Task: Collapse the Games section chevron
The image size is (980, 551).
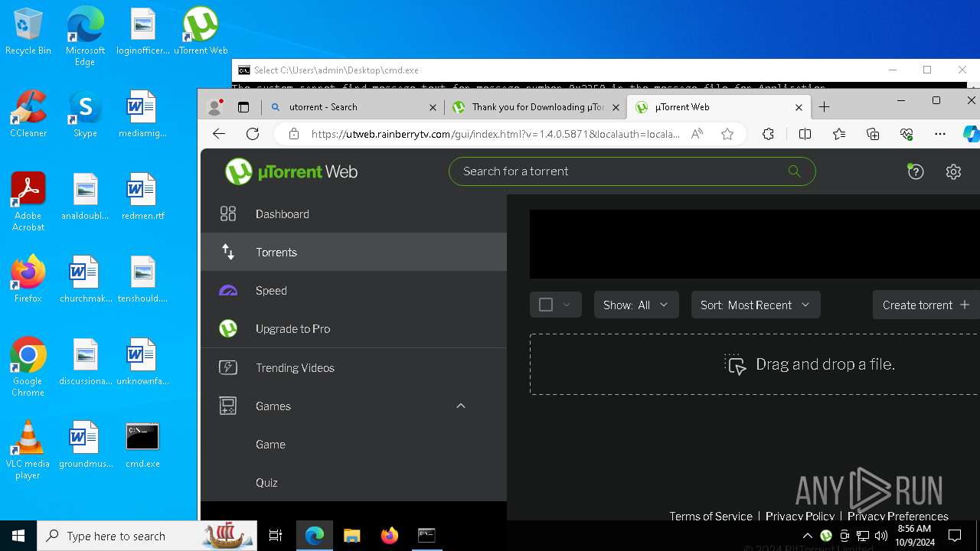Action: 461,406
